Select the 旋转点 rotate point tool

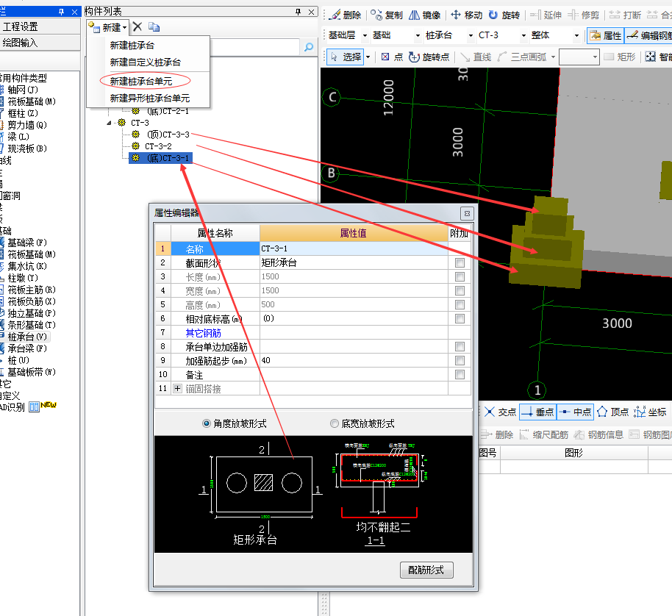pyautogui.click(x=429, y=57)
